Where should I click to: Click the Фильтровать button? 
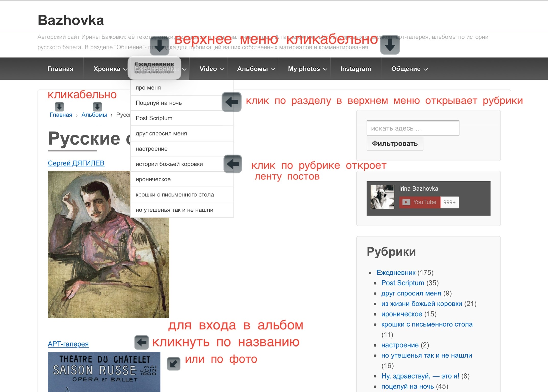coord(395,143)
